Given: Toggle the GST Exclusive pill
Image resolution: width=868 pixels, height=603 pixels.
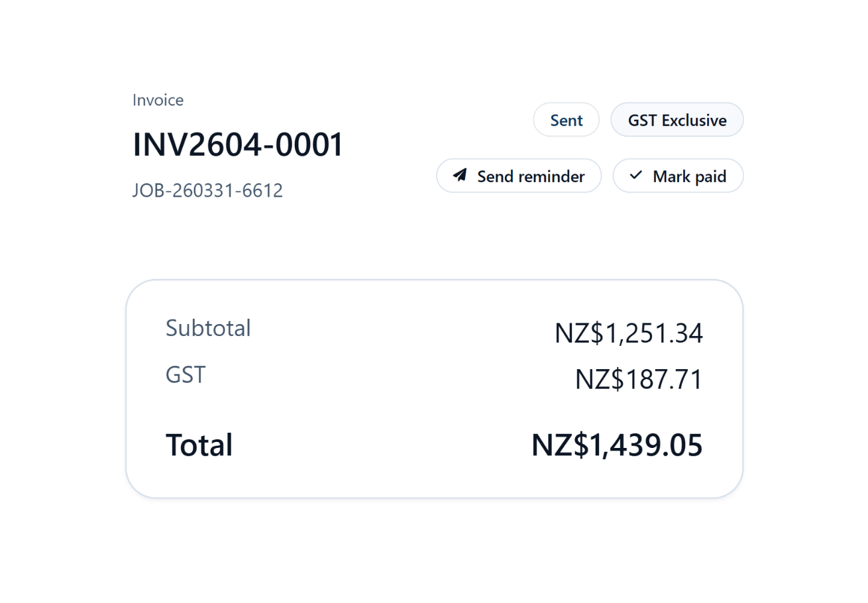Looking at the screenshot, I should (x=677, y=120).
